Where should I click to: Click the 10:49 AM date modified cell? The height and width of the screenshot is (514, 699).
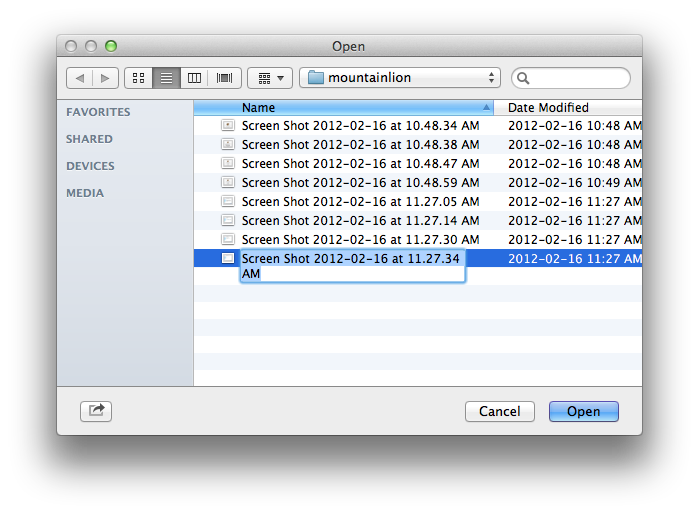575,183
